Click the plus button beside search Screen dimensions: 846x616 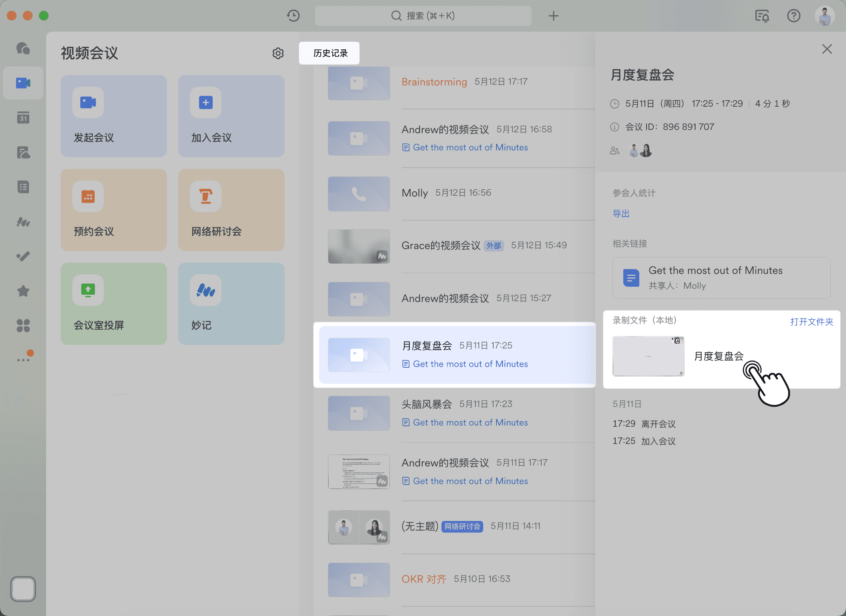click(x=553, y=16)
